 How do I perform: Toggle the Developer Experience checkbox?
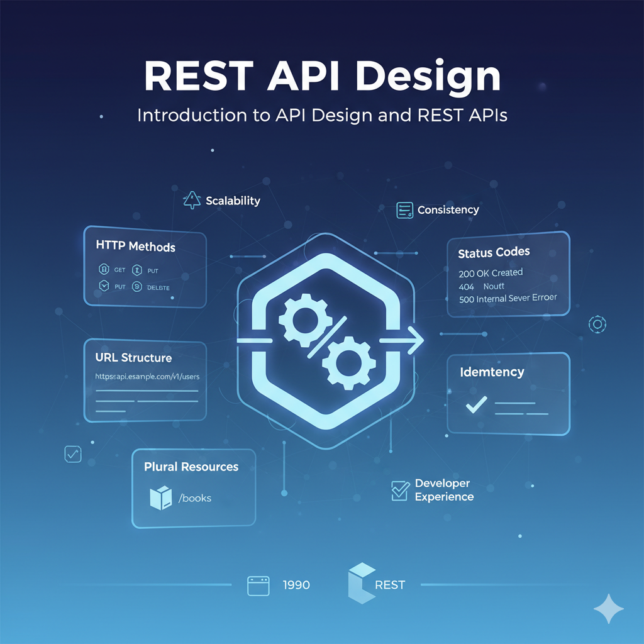pos(401,491)
